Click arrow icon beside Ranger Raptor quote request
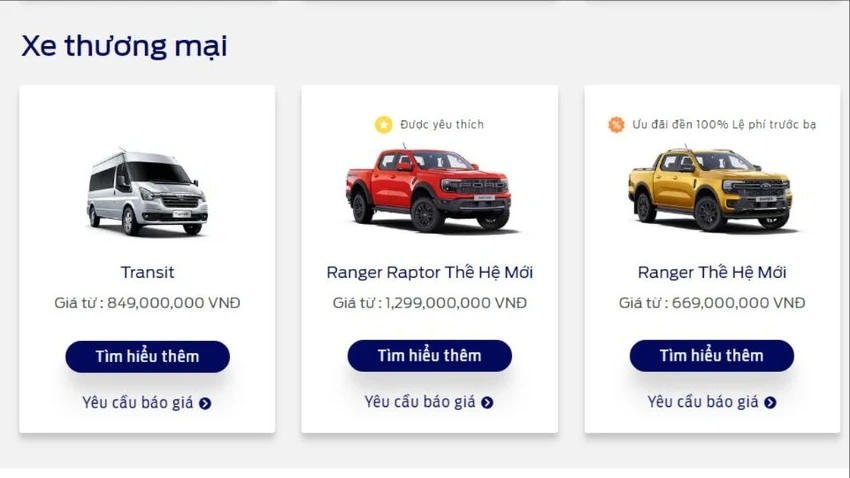Viewport: 850px width, 478px height. tap(487, 402)
